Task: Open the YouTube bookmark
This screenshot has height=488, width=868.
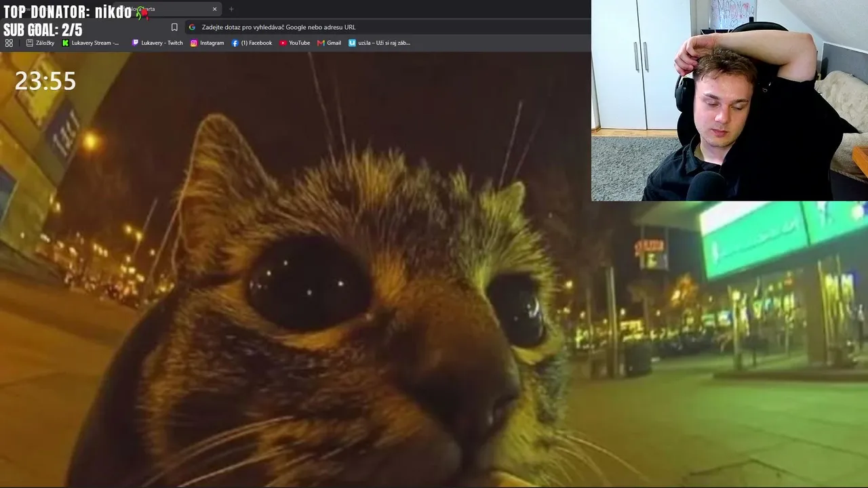Action: point(294,43)
